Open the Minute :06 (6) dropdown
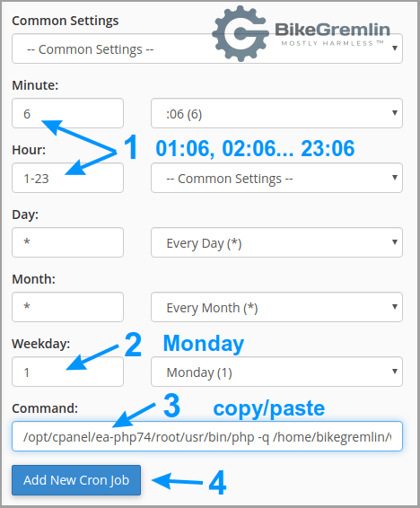 (276, 113)
